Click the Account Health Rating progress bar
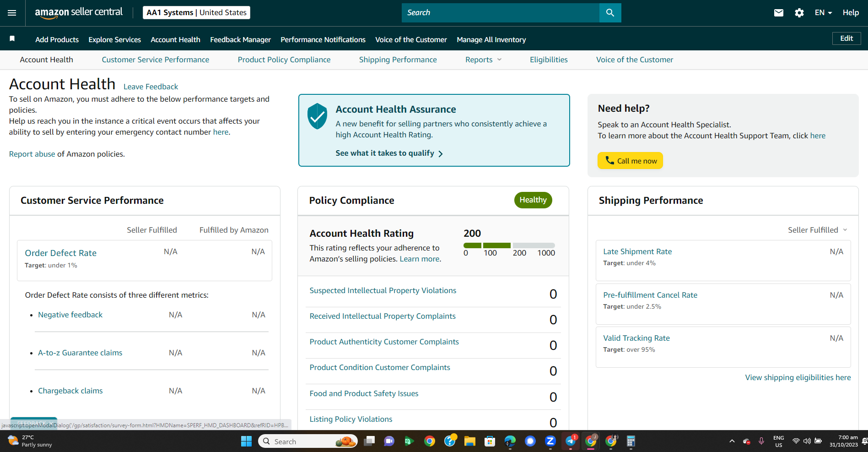868x452 pixels. [x=509, y=245]
